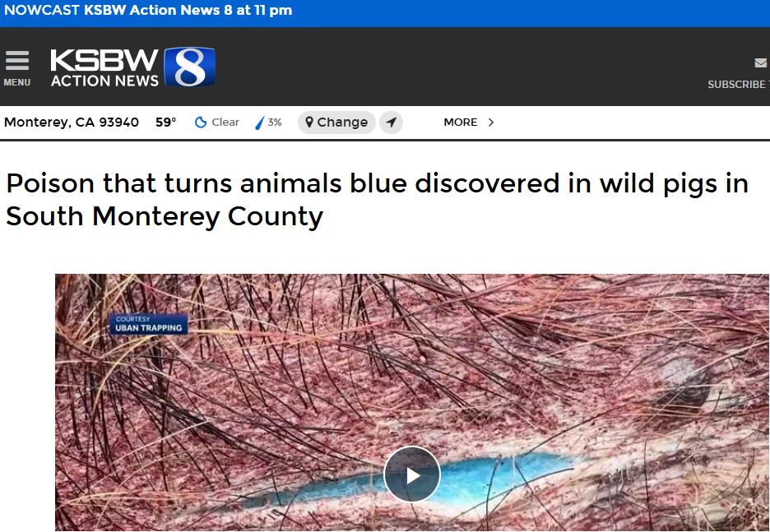Open the NOWCAST KSBW Action News banner
Viewport: 770px width, 532px height.
click(148, 11)
